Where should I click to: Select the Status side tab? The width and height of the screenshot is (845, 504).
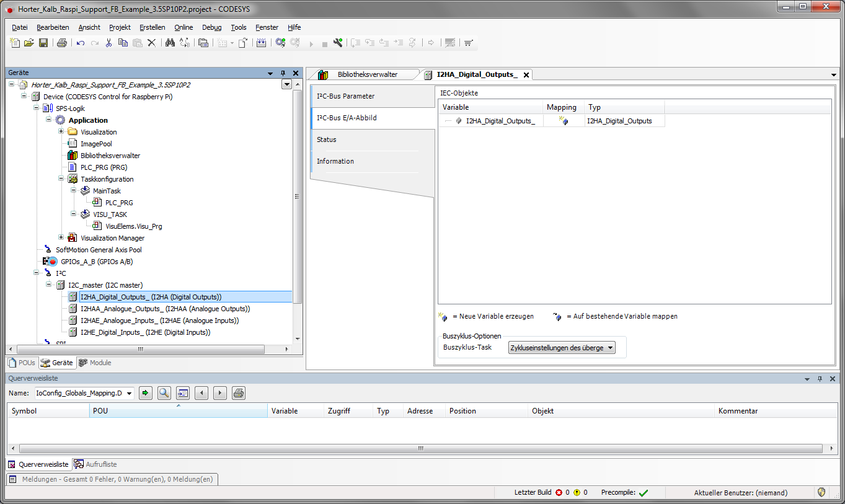point(372,139)
